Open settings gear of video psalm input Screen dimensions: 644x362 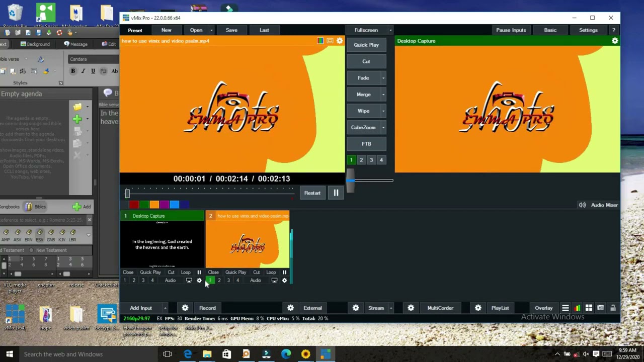click(x=284, y=281)
